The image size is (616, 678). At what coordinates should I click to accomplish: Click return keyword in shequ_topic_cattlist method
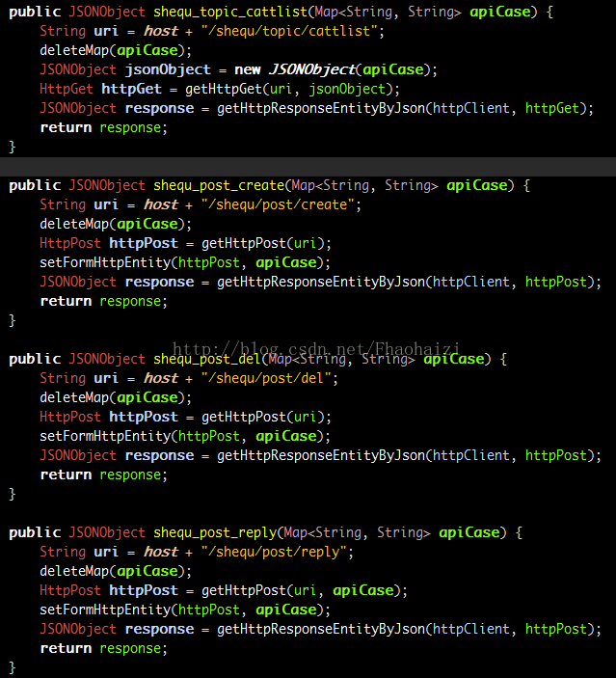coord(66,128)
